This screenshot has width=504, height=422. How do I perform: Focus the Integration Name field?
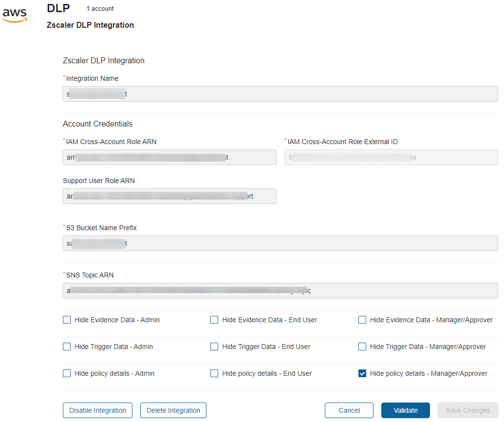280,94
